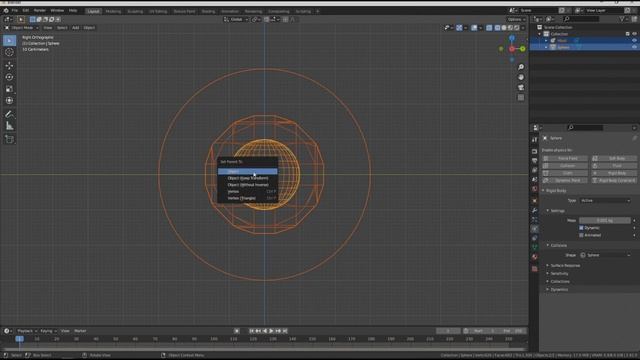640x360 pixels.
Task: Choose Object (Keep Transform) parent option
Action: 247,178
